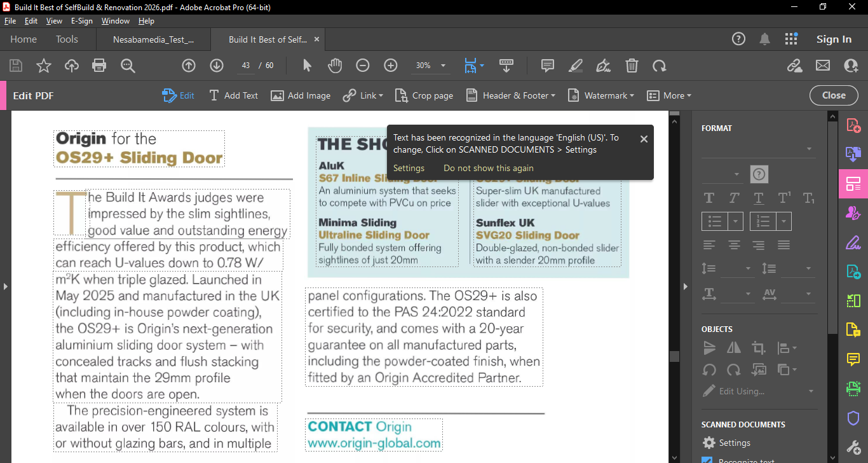Click the Print file icon
The image size is (868, 463).
point(99,66)
